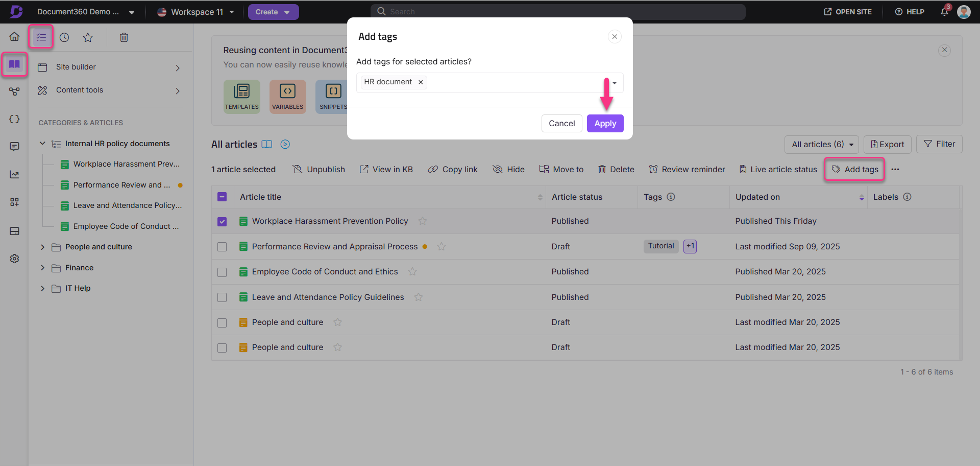
Task: Toggle the select-all articles header checkbox
Action: pos(222,197)
